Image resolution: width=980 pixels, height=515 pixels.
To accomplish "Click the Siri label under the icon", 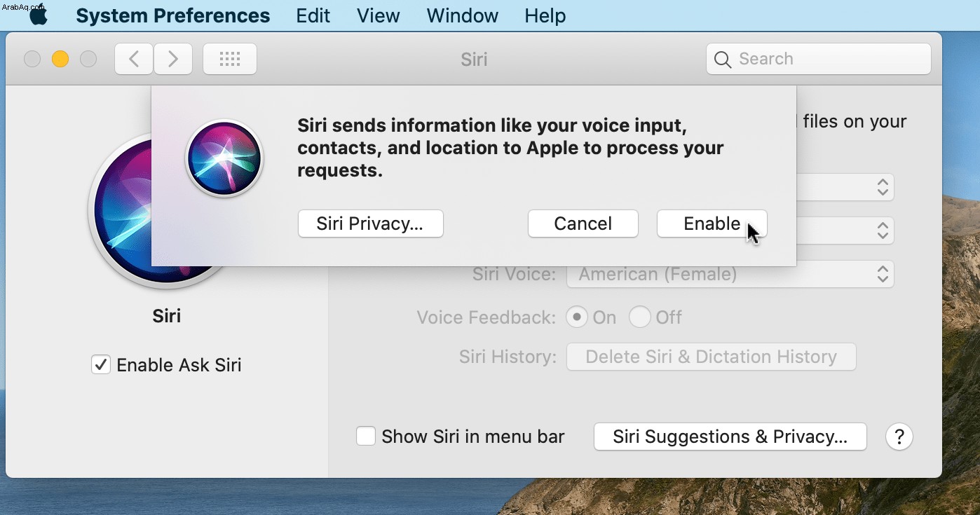I will tap(167, 316).
